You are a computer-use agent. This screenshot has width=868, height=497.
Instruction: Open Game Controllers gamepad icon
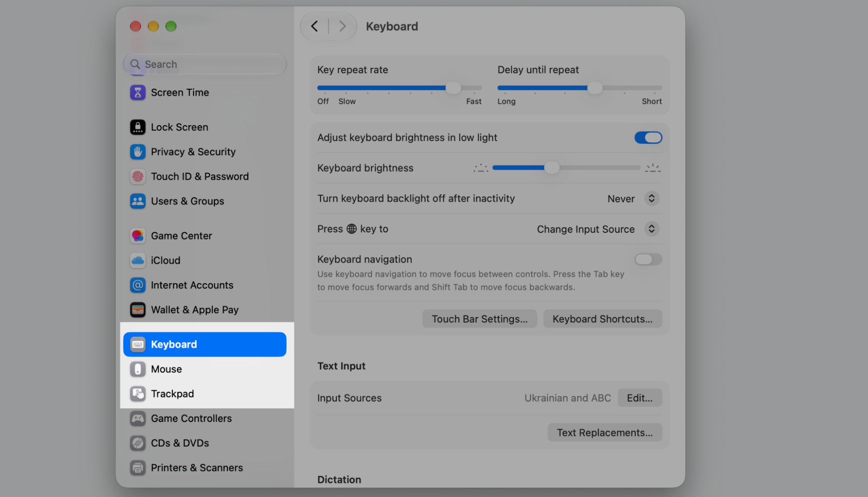(x=138, y=418)
